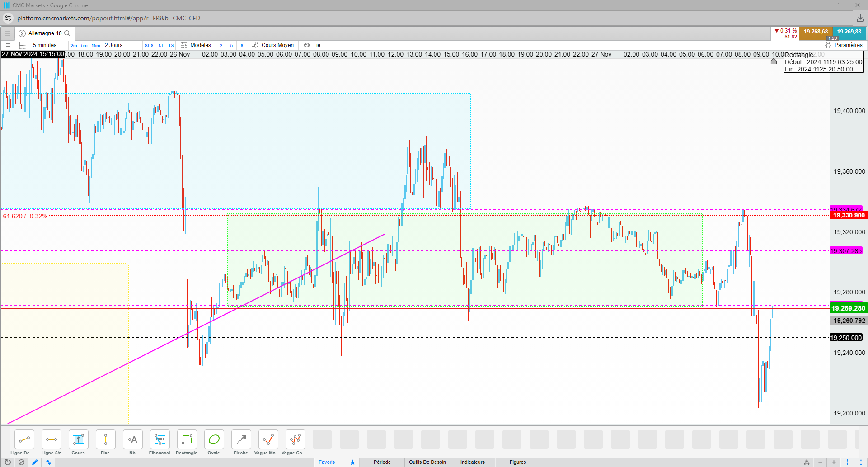Click the reset chart scale icon
This screenshot has width=868, height=467.
click(x=807, y=462)
